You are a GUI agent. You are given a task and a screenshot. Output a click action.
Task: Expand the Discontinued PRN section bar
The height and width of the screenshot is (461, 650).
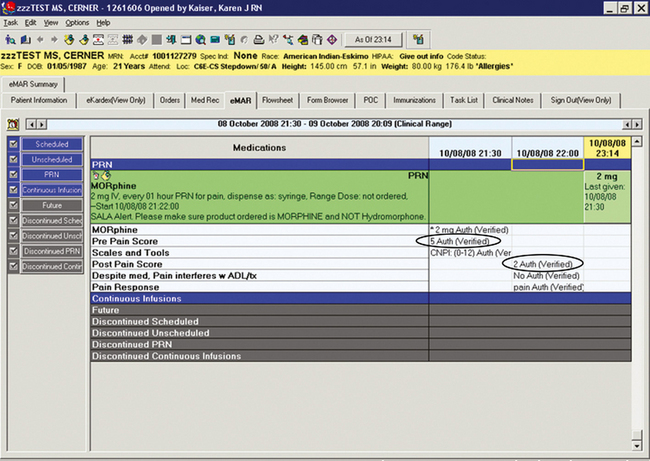coord(361,345)
